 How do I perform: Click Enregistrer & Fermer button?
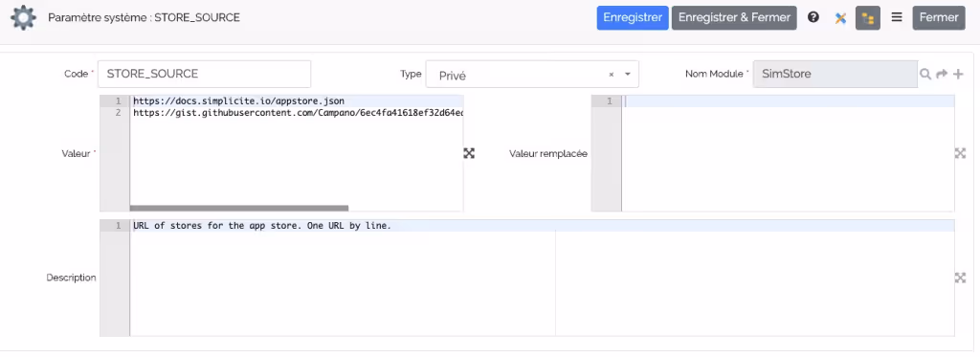tap(734, 18)
